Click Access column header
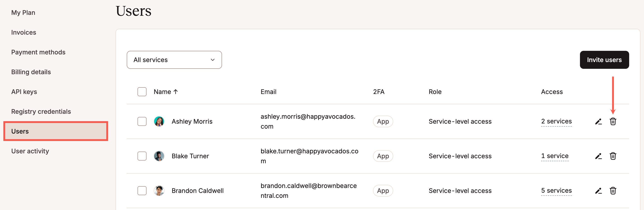Viewport: 644px width, 210px height. (x=552, y=92)
